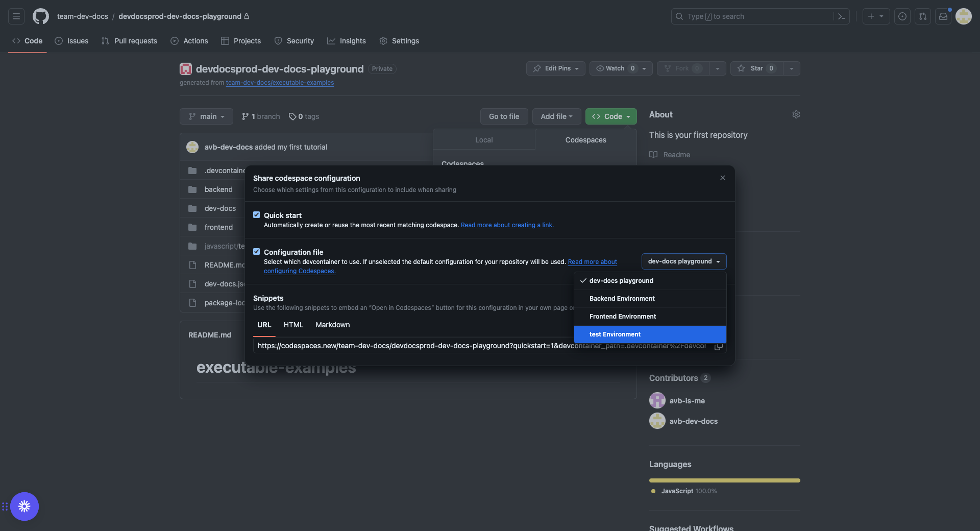This screenshot has height=531, width=980.
Task: Click the issues icon in top header
Action: pos(902,16)
